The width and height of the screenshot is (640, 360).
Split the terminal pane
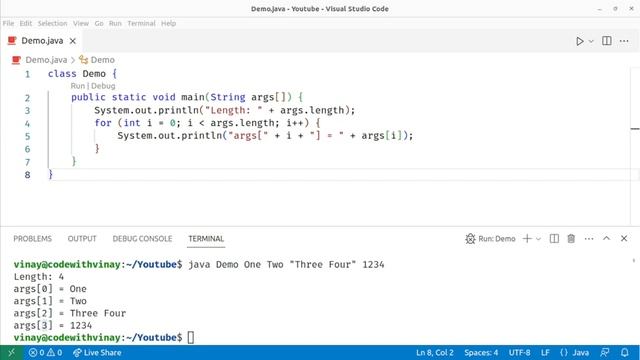554,239
